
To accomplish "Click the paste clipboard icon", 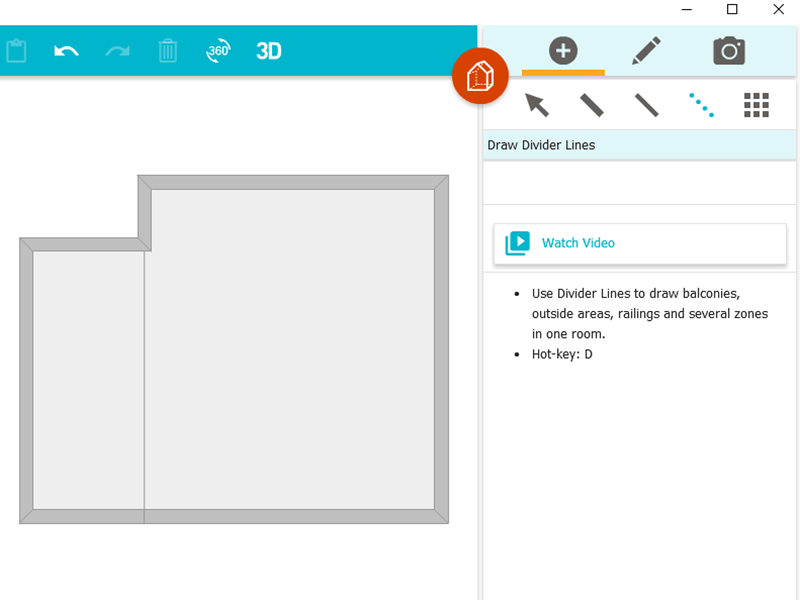I will (x=16, y=50).
